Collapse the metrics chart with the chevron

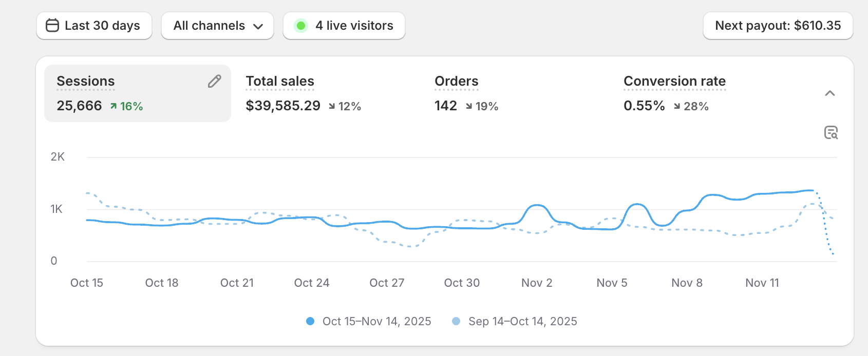click(831, 93)
